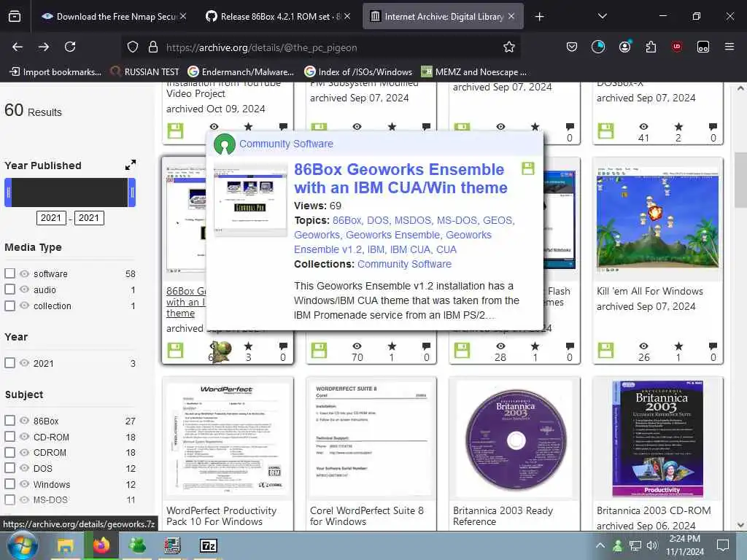Screen dimensions: 747x560
Task: Open the Britannica 2003 Ready Reference disc thumbnail
Action: pos(516,440)
